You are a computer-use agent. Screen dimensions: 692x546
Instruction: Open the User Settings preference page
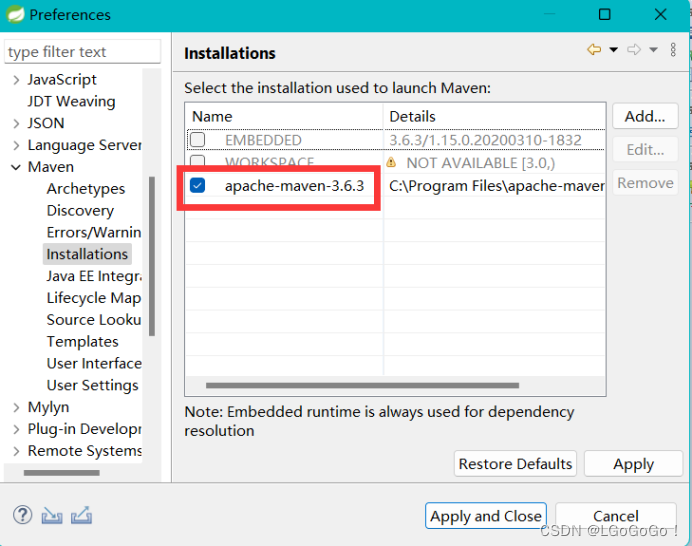click(92, 385)
